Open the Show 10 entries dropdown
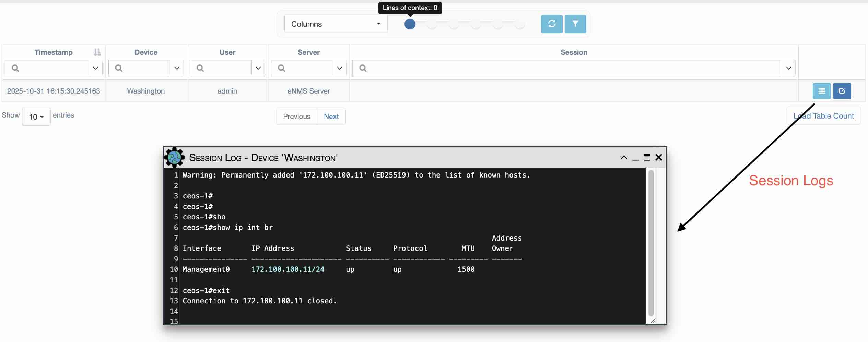The width and height of the screenshot is (868, 342). coord(36,117)
